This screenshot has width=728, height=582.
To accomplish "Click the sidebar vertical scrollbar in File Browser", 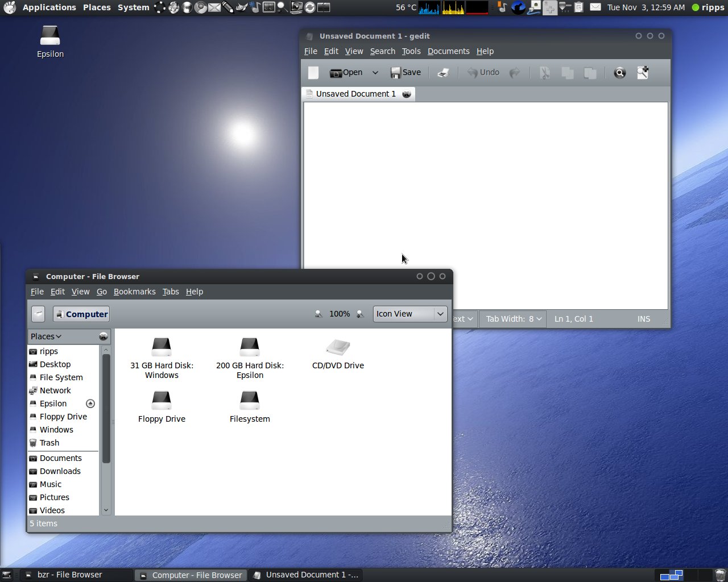I will pos(106,409).
